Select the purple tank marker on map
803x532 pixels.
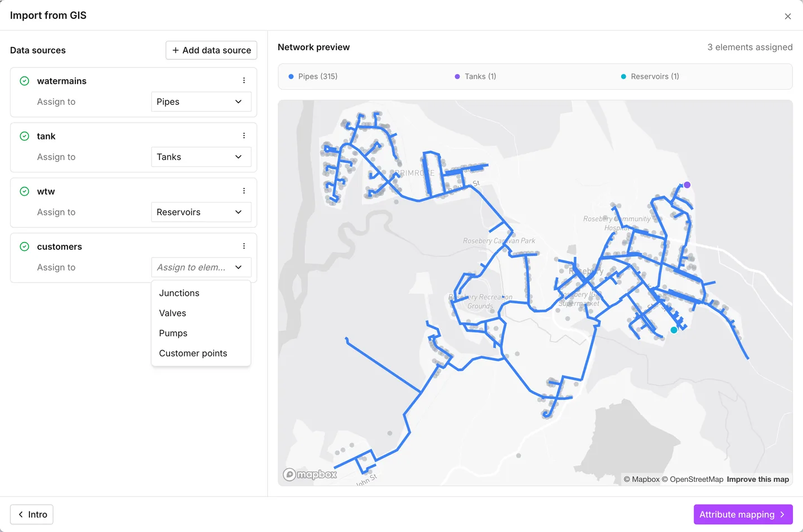[687, 185]
